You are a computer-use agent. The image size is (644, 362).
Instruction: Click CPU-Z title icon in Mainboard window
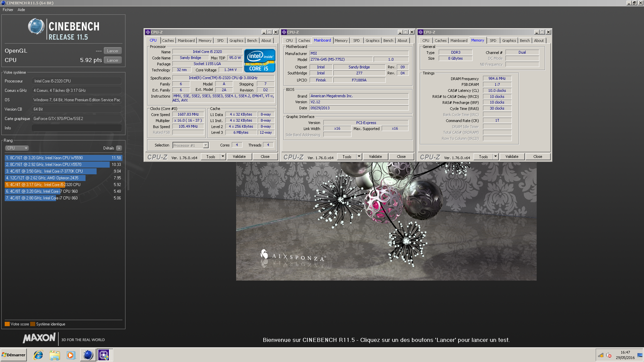tap(284, 32)
